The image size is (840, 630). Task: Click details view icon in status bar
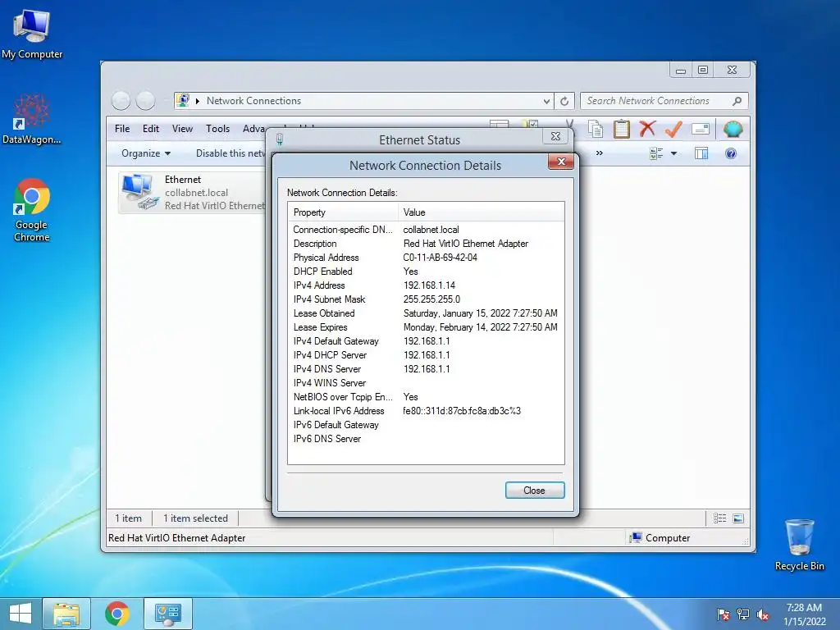pos(720,518)
